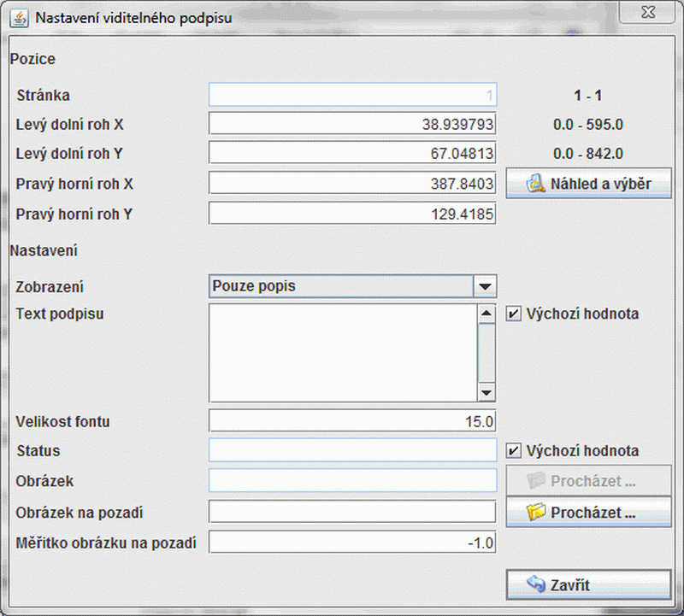Toggle Výchozí hodnota checkbox for Text podpisu

tap(514, 314)
